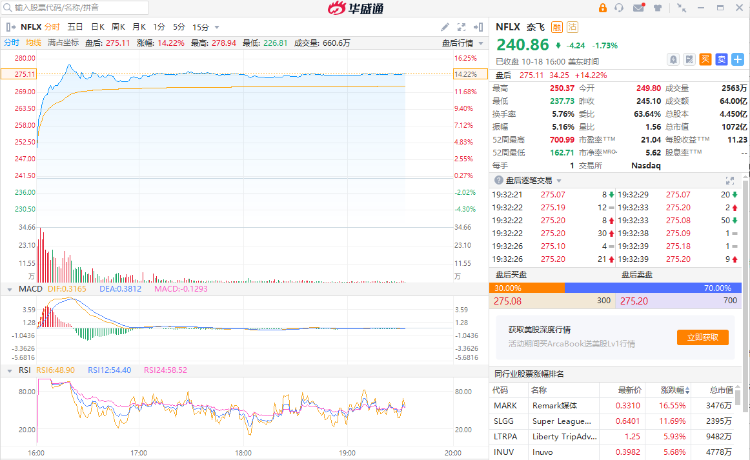The image size is (750, 460).
Task: Click the orange 买 buy button
Action: [706, 60]
